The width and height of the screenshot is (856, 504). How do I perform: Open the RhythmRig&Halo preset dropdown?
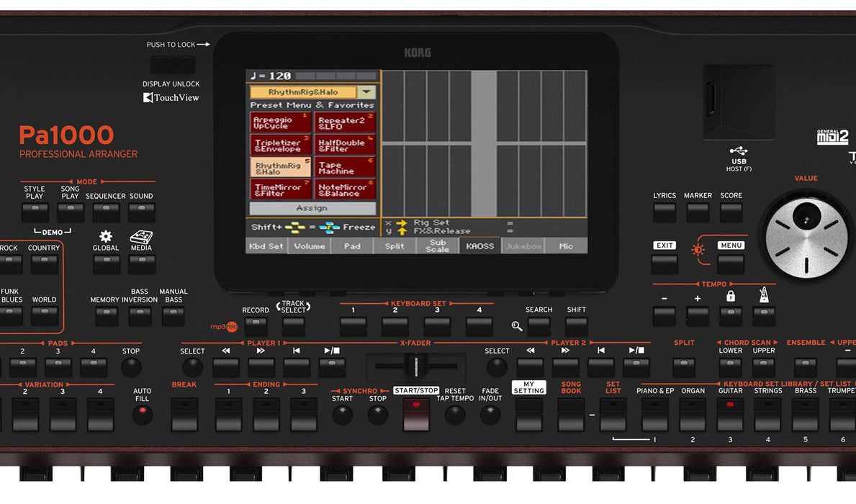tap(366, 91)
